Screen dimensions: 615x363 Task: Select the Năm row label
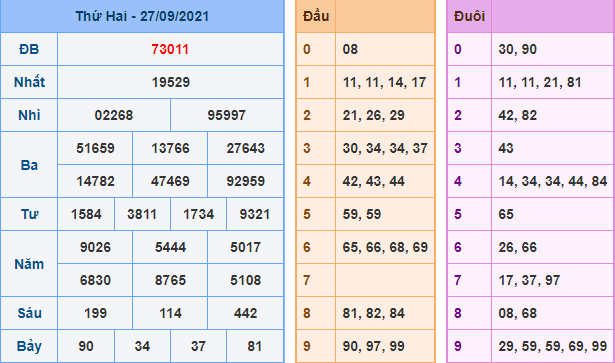[29, 264]
